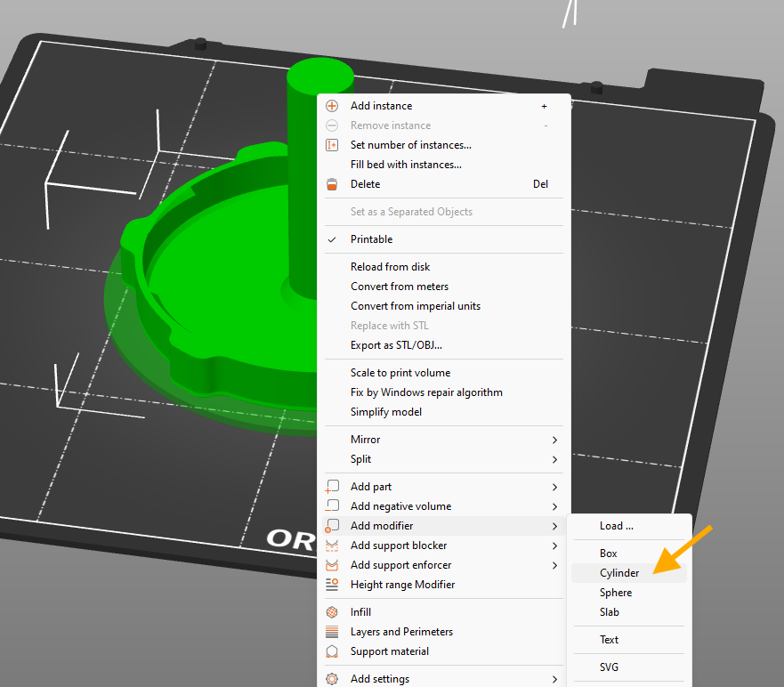Click the Add part icon
This screenshot has width=784, height=687.
(x=332, y=487)
